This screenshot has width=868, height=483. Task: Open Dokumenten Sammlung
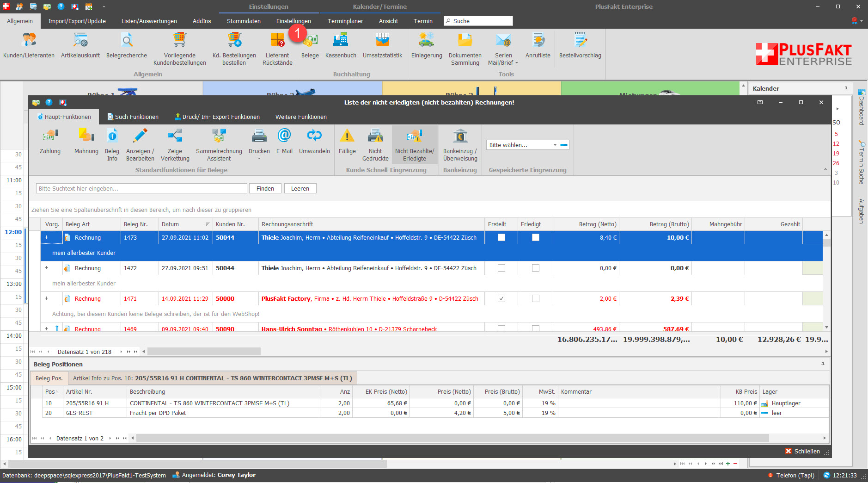(x=465, y=49)
